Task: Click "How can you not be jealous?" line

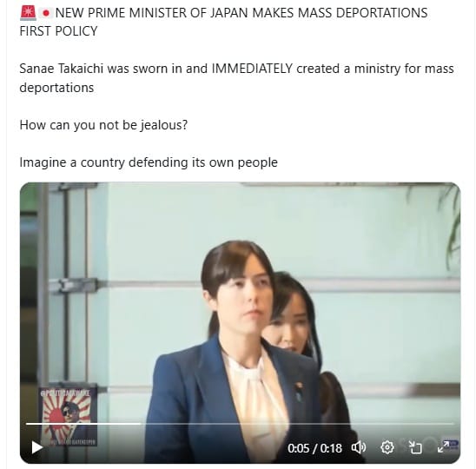Action: 103,125
